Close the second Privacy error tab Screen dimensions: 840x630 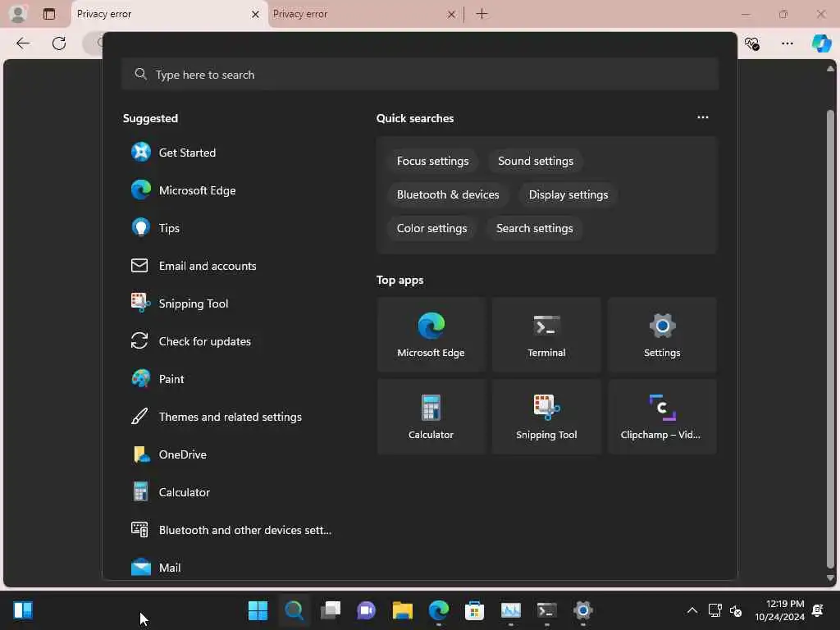coord(452,15)
